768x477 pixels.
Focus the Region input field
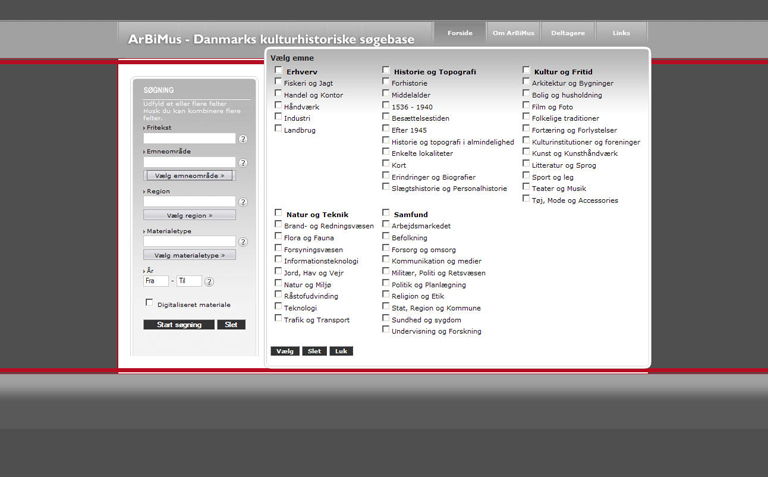[189, 201]
